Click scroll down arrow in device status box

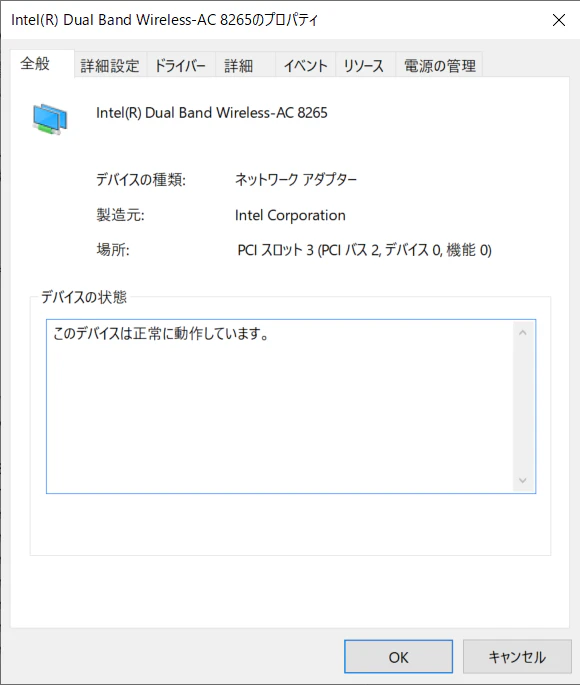pos(522,481)
